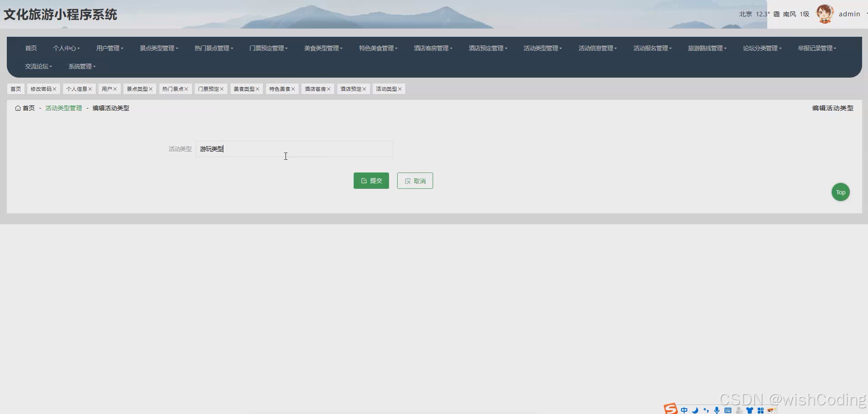Switch to the 热门景点 tab
The width and height of the screenshot is (868, 414).
click(x=173, y=89)
